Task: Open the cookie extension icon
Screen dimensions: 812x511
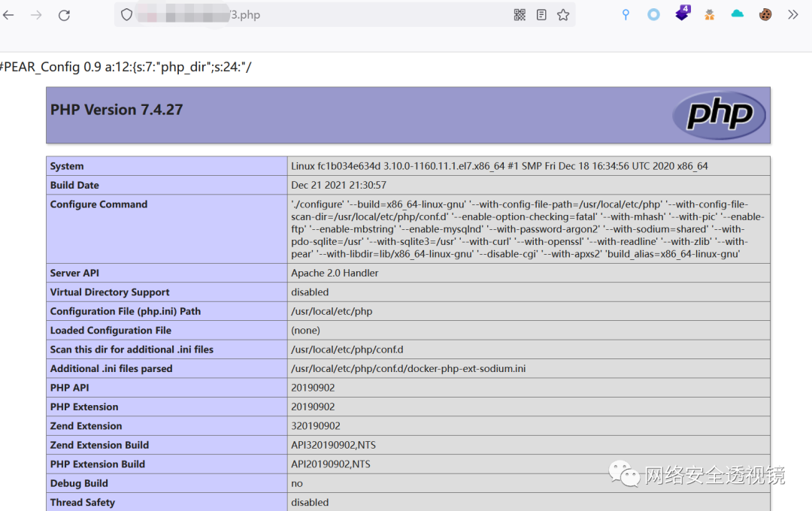Action: 765,14
